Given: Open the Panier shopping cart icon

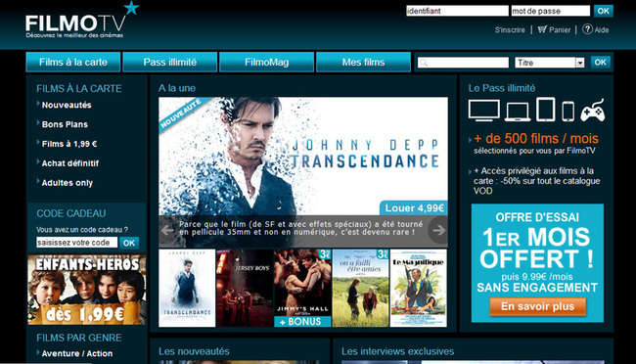Looking at the screenshot, I should (x=542, y=29).
